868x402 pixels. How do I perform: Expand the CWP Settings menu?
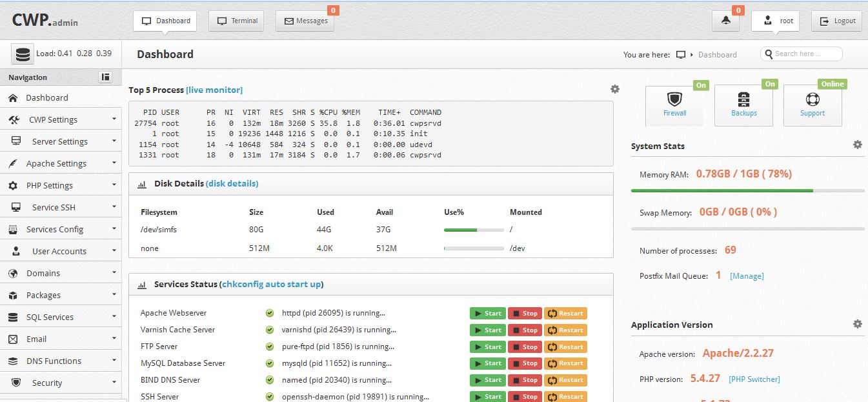[61, 119]
